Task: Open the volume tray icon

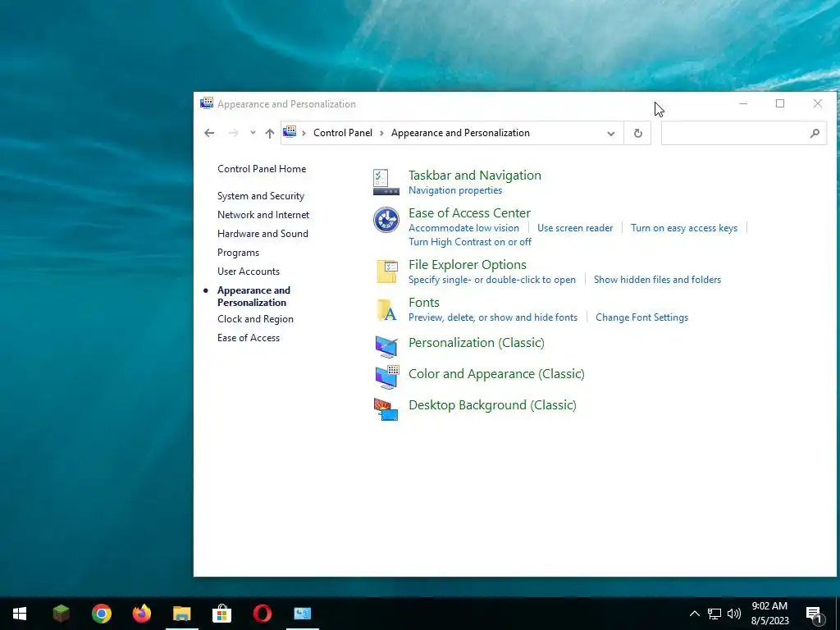Action: click(734, 614)
